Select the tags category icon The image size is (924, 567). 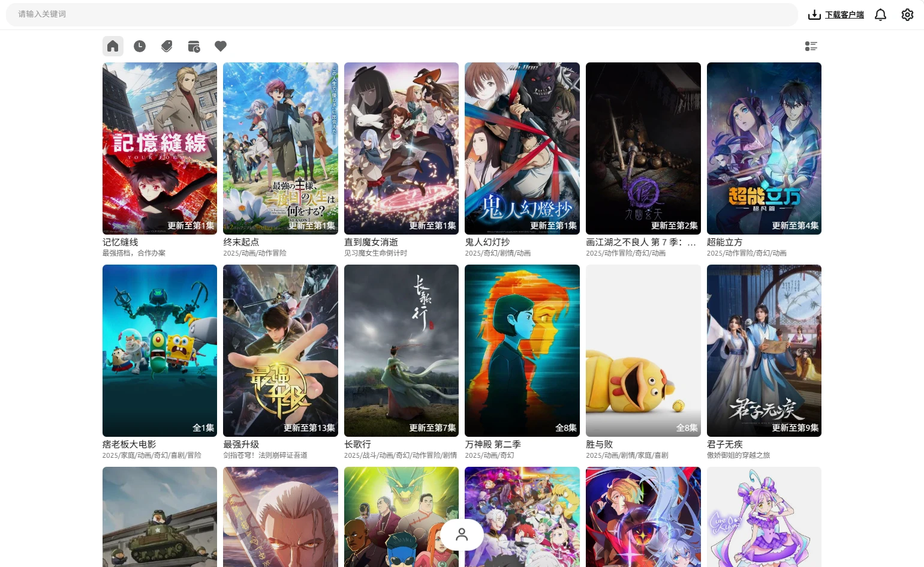point(167,46)
